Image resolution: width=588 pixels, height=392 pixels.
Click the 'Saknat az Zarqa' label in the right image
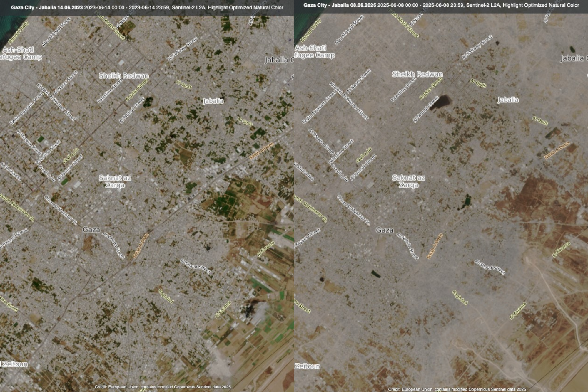[409, 181]
